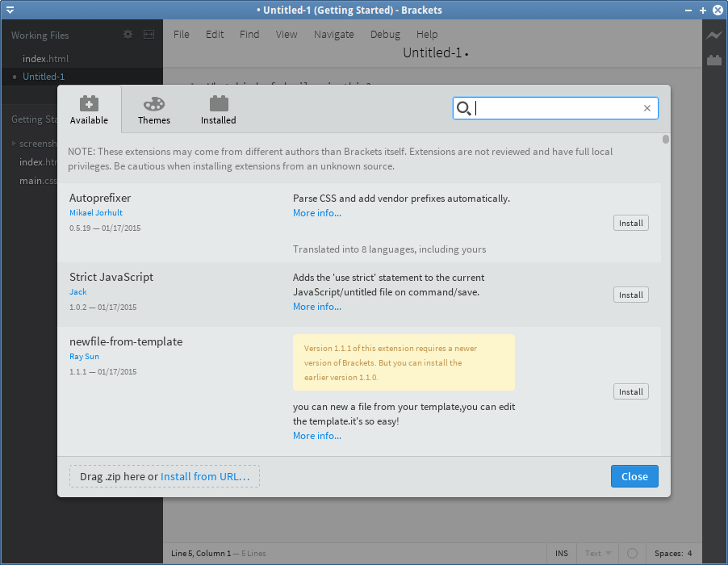Open the Text language dropdown

click(x=598, y=554)
